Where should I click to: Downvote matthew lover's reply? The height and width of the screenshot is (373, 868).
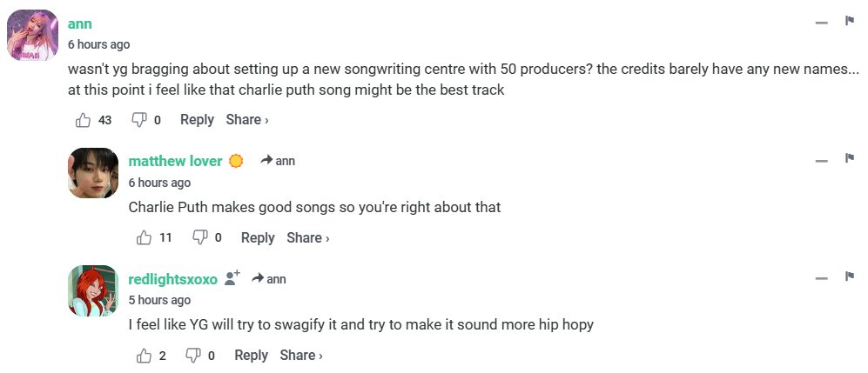[199, 237]
